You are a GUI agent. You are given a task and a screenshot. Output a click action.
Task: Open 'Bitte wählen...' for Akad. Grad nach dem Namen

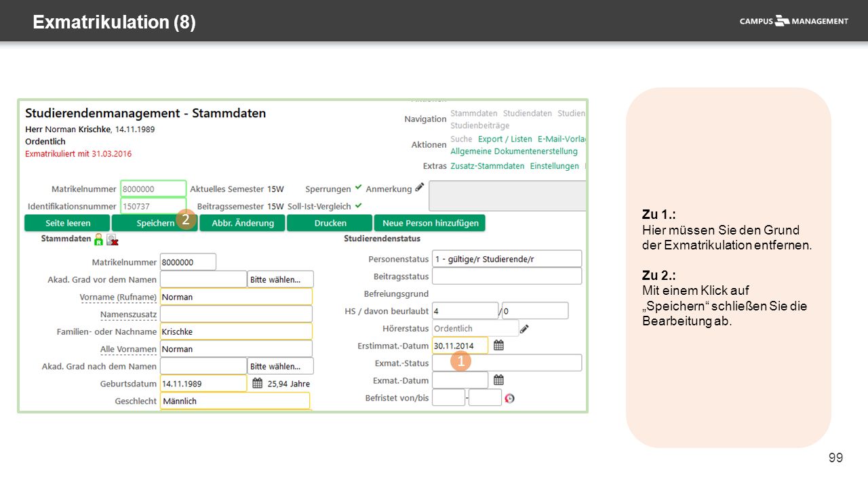click(x=280, y=366)
